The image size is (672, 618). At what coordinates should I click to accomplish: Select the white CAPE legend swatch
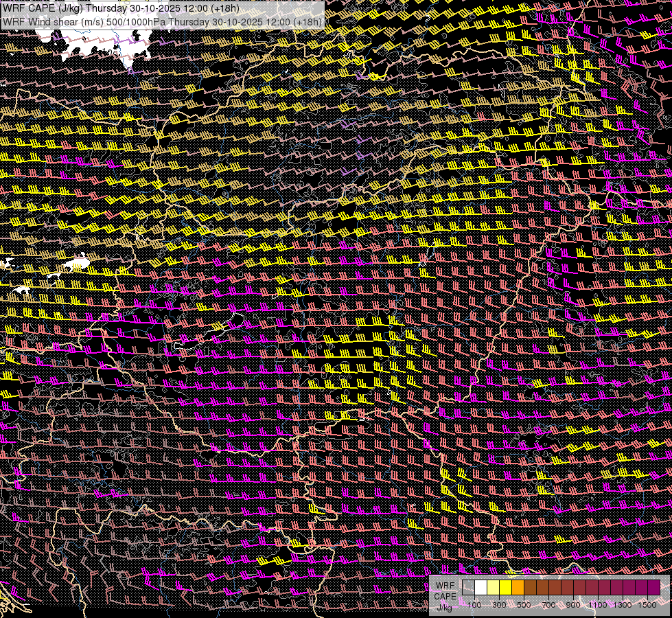coord(481,588)
